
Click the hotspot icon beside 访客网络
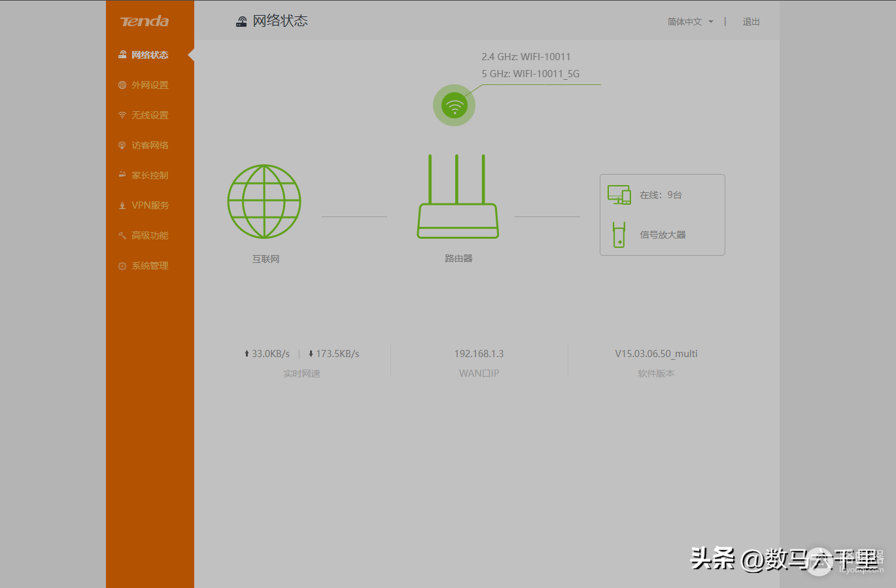click(x=122, y=145)
